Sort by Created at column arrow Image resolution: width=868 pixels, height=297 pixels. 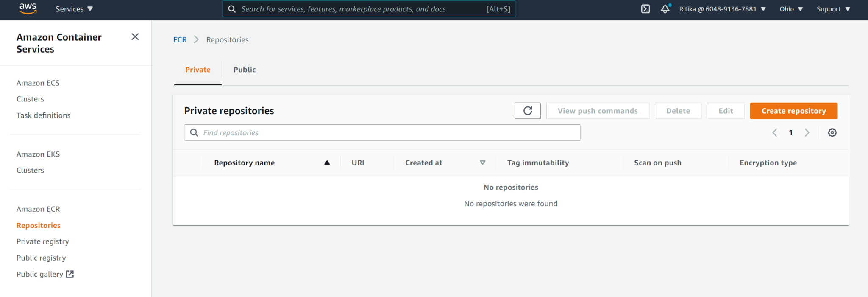point(482,163)
